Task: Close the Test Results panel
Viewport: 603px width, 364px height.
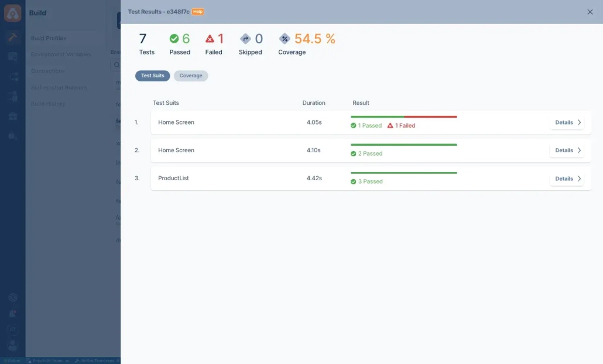Action: (x=590, y=12)
